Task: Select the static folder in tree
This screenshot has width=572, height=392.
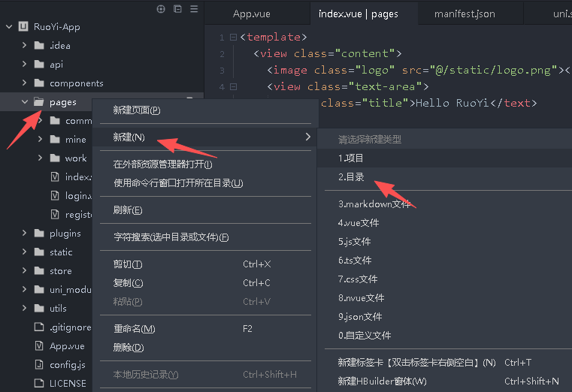Action: [61, 252]
